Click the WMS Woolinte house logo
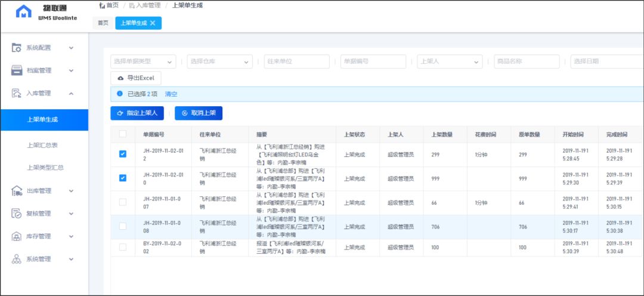 pyautogui.click(x=23, y=11)
